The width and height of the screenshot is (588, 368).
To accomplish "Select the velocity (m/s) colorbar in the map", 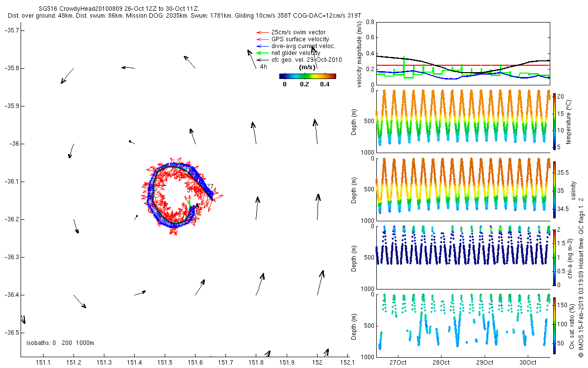I will (x=307, y=76).
